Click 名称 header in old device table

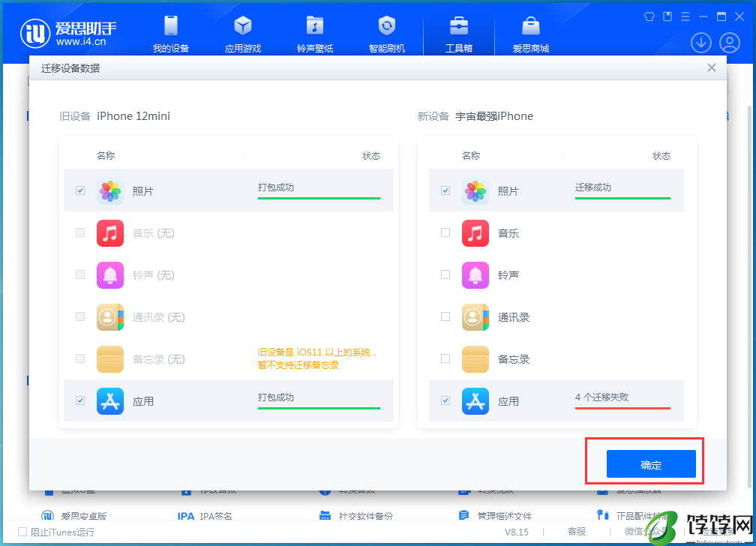pyautogui.click(x=106, y=156)
